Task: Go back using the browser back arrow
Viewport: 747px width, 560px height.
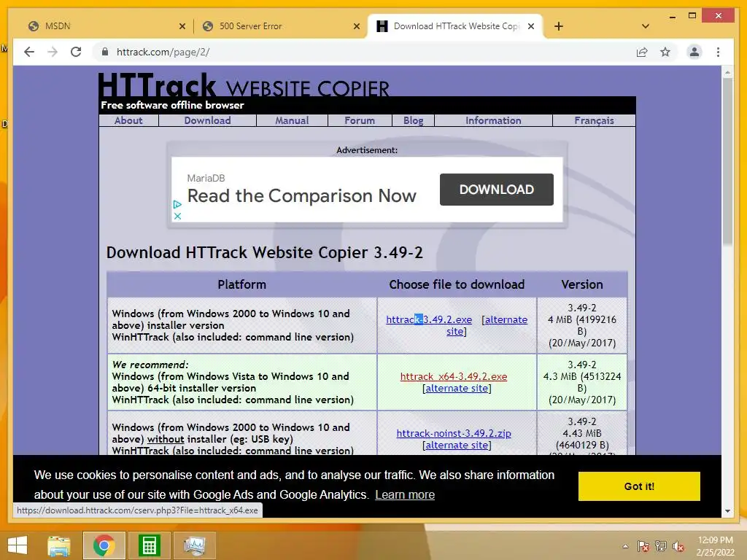Action: pyautogui.click(x=29, y=52)
